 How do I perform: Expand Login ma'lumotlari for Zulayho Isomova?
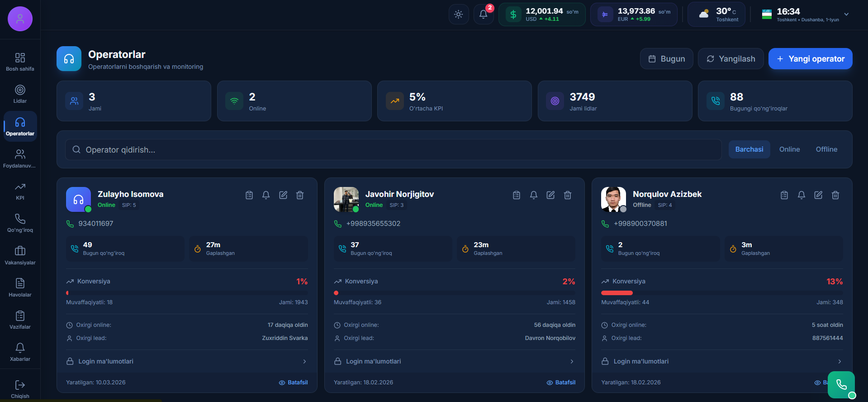click(x=187, y=361)
